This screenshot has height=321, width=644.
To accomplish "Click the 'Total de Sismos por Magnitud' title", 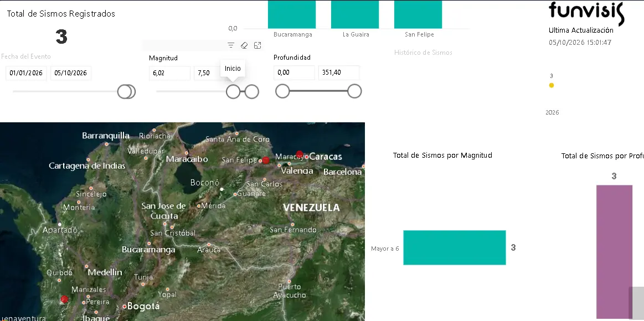I will click(x=442, y=155).
